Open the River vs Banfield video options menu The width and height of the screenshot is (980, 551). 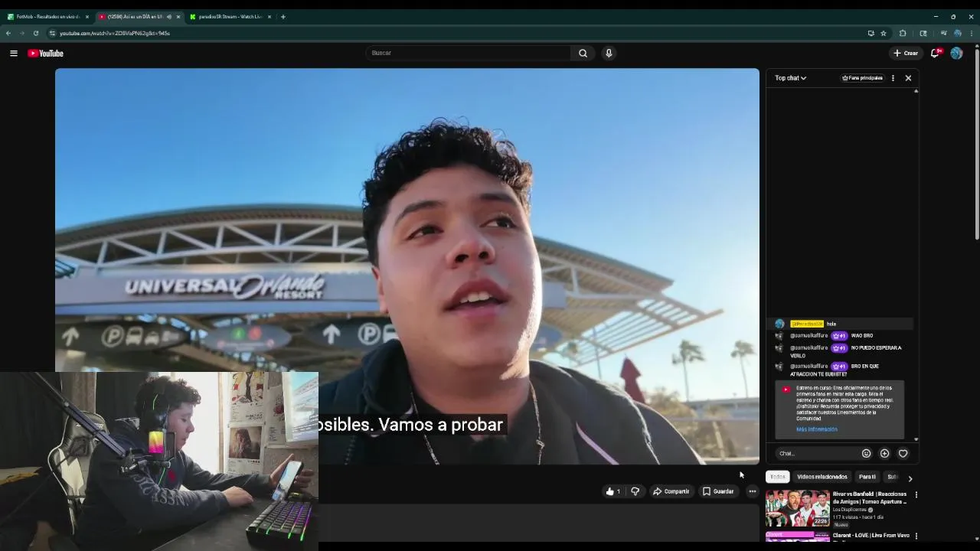pos(916,494)
